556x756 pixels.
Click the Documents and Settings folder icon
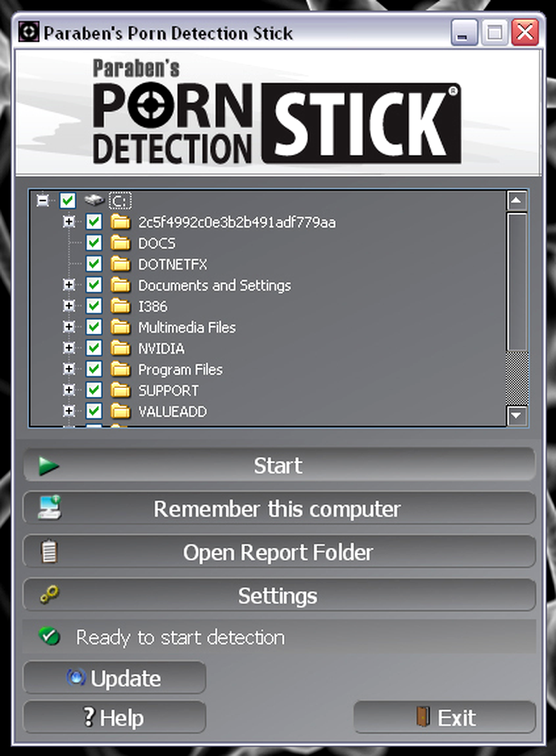[x=120, y=285]
